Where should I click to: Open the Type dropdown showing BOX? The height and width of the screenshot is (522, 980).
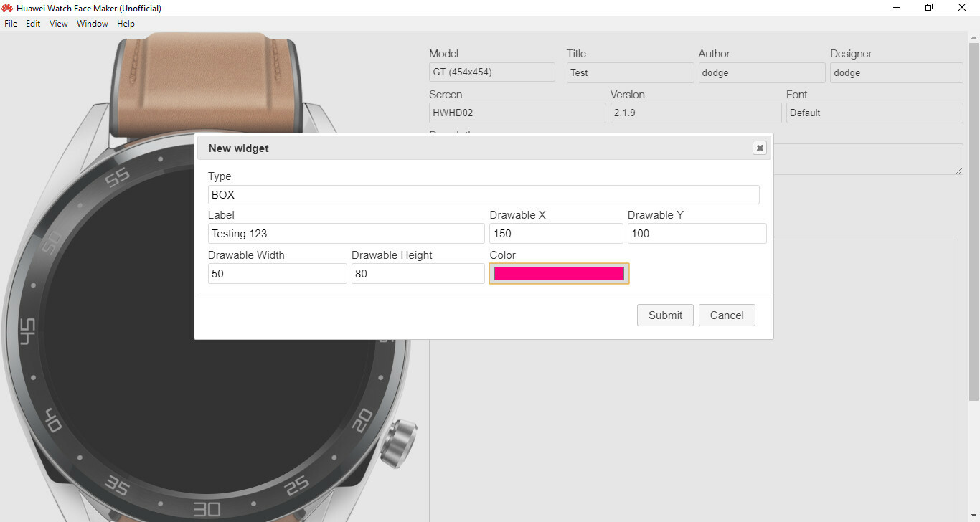coord(484,194)
